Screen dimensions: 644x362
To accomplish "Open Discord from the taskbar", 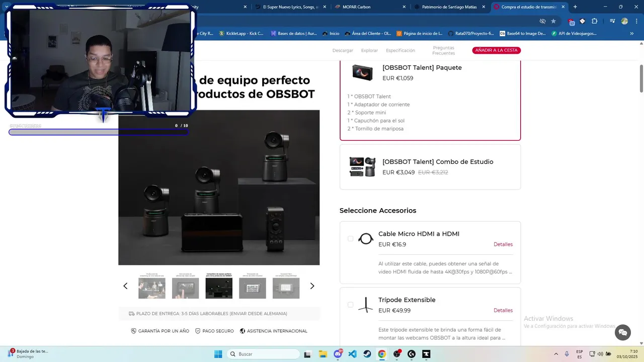I will click(338, 354).
